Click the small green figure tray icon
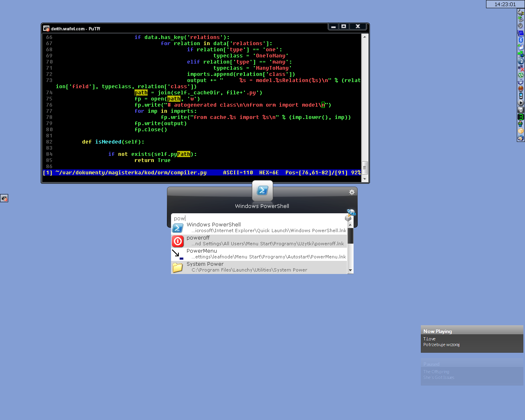This screenshot has width=525, height=420. pos(521,124)
